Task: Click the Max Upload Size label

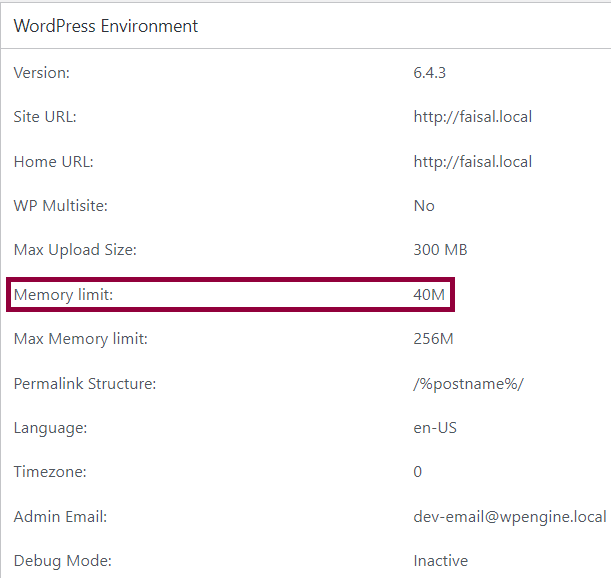Action: click(x=75, y=250)
